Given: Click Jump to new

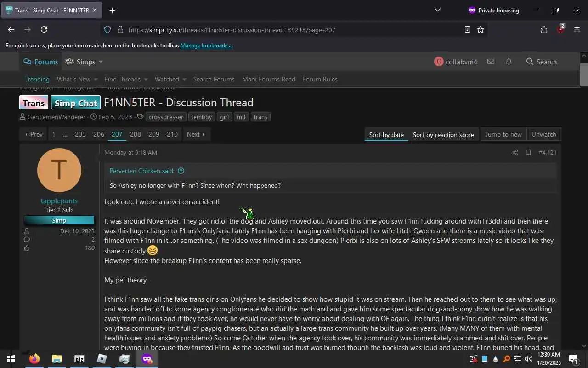Looking at the screenshot, I should [x=503, y=134].
